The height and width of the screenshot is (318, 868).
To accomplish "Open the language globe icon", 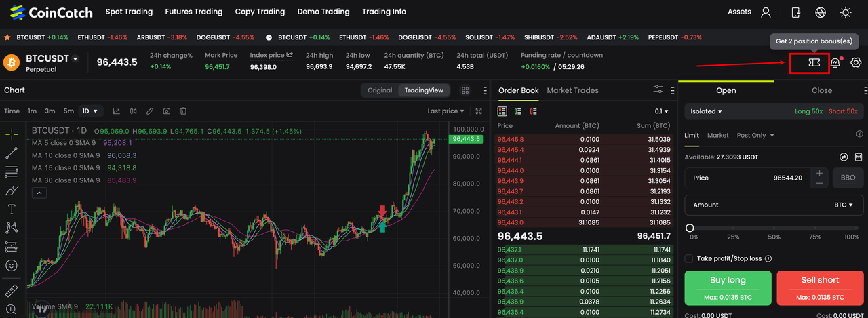I will (821, 12).
